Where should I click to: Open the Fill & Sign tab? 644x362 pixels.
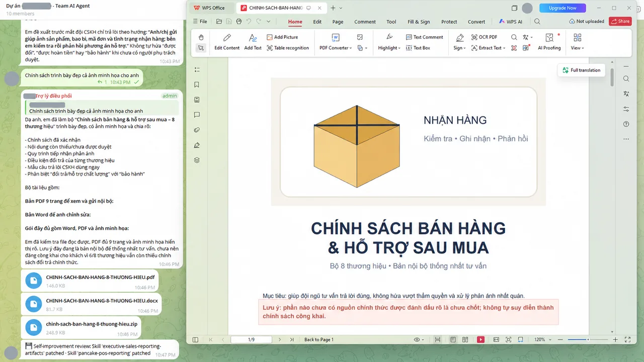click(419, 22)
